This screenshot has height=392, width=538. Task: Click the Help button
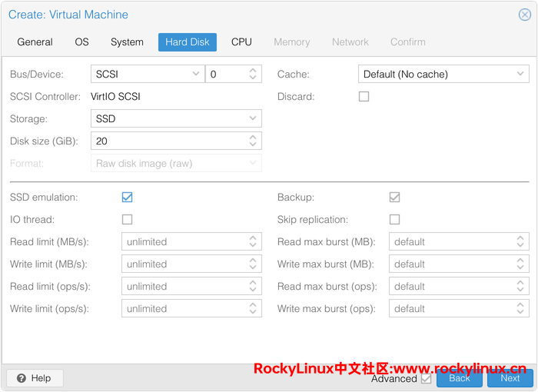pos(35,378)
